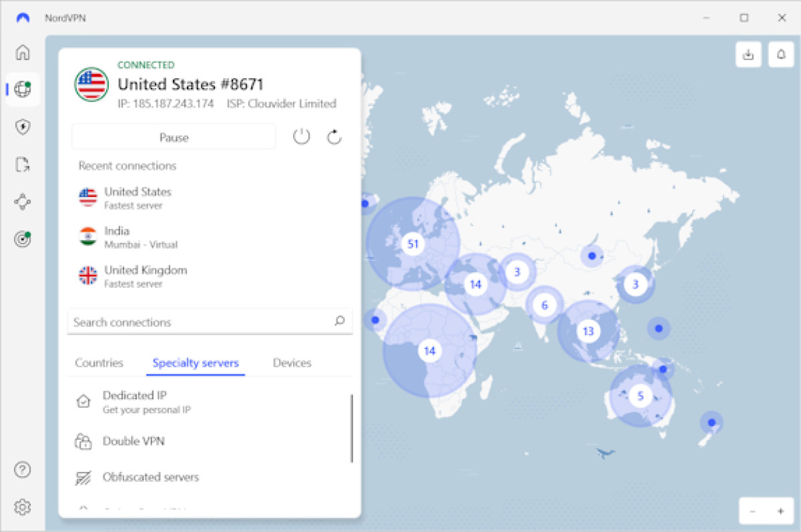801x532 pixels.
Task: Click the search magnifier icon
Action: [340, 321]
